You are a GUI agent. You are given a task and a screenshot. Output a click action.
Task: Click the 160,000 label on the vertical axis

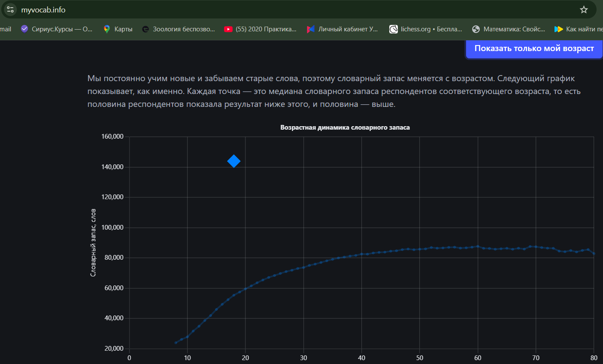click(112, 136)
